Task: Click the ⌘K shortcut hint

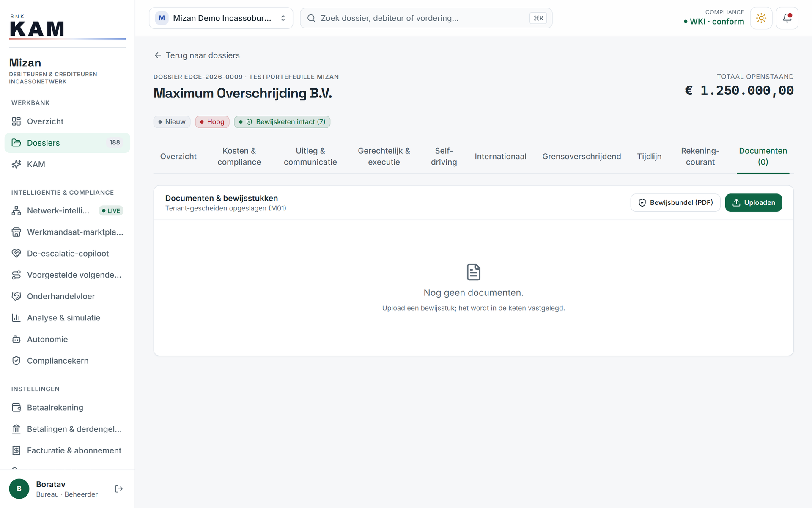Action: tap(538, 18)
